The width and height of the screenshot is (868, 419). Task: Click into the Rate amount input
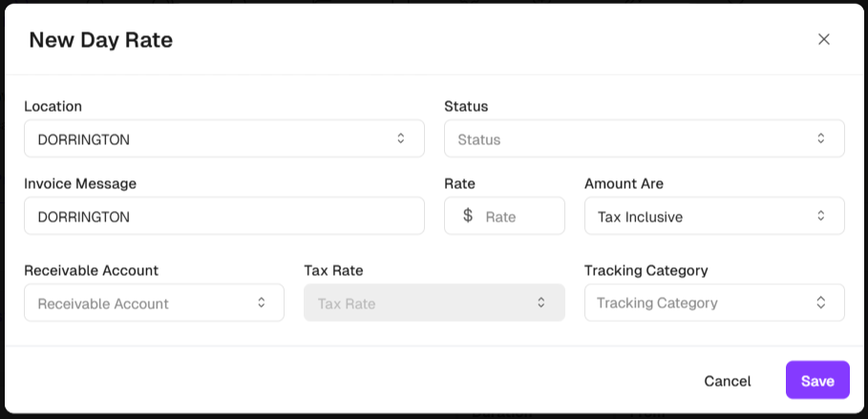pyautogui.click(x=520, y=216)
